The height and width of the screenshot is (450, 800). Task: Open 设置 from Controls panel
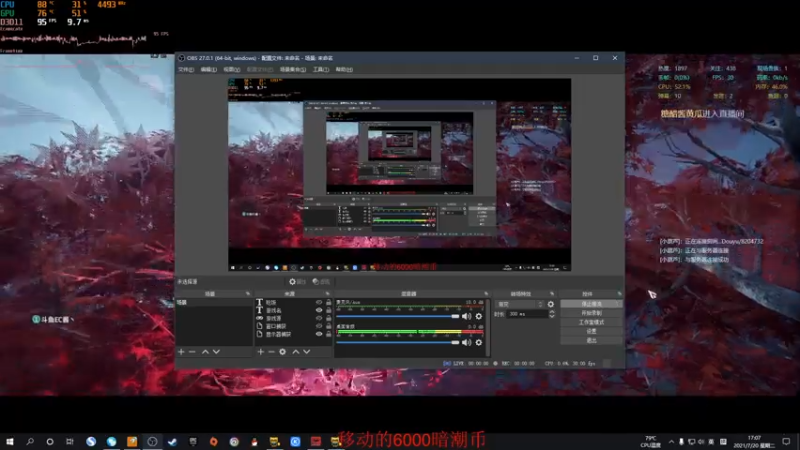591,331
